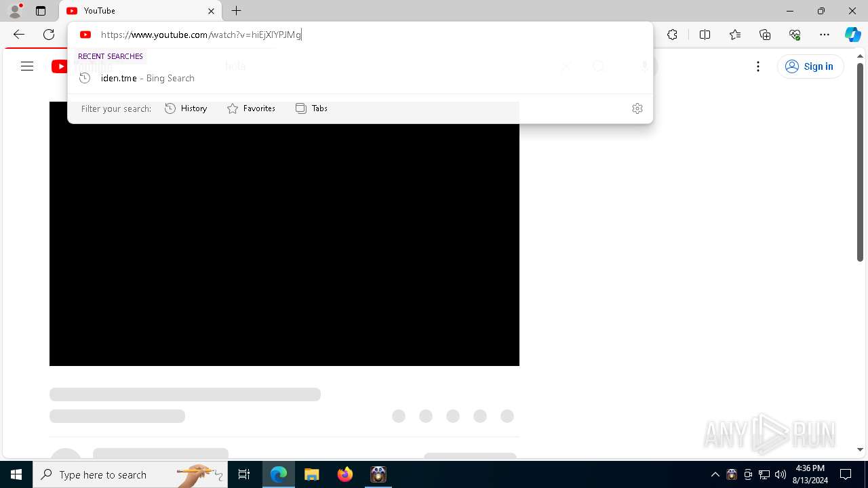Open YouTube settings three-dot menu
The width and height of the screenshot is (868, 488).
758,66
